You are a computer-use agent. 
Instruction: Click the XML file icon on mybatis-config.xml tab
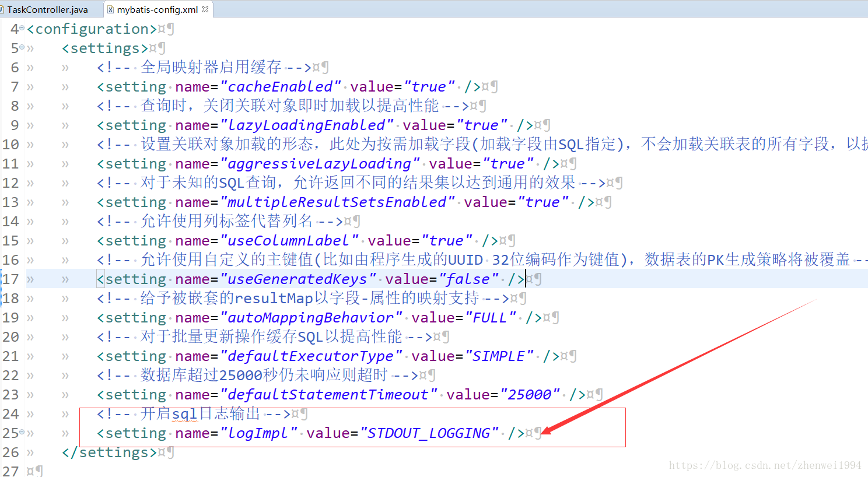[x=111, y=9]
